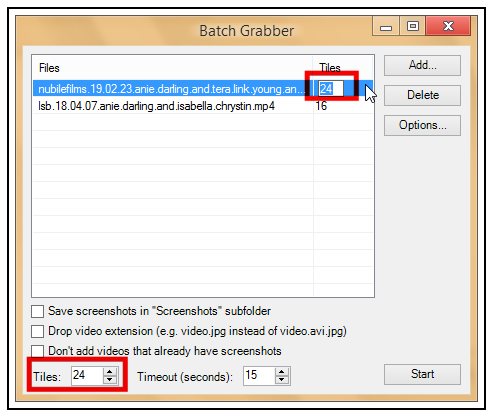This screenshot has width=493, height=417.
Task: Check the Drop video extension option
Action: pyautogui.click(x=37, y=331)
